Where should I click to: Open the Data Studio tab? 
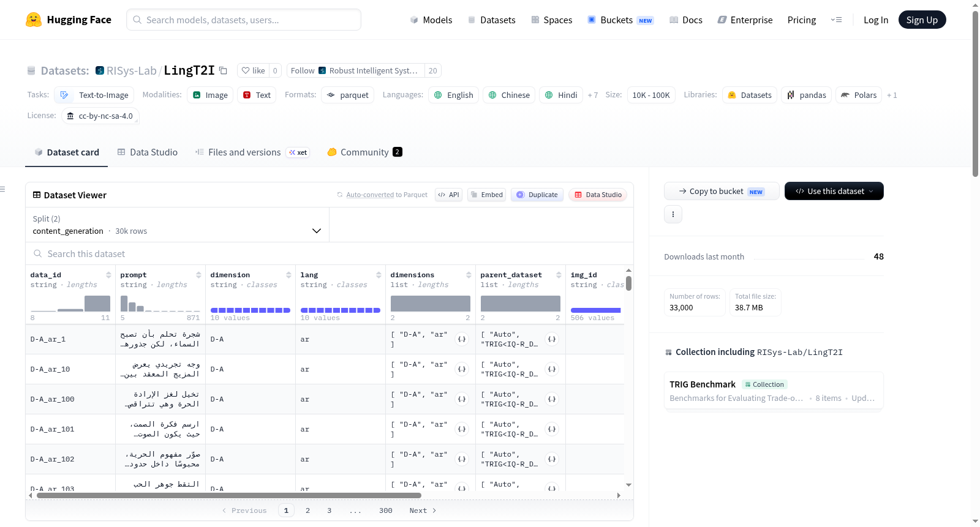[x=148, y=152]
